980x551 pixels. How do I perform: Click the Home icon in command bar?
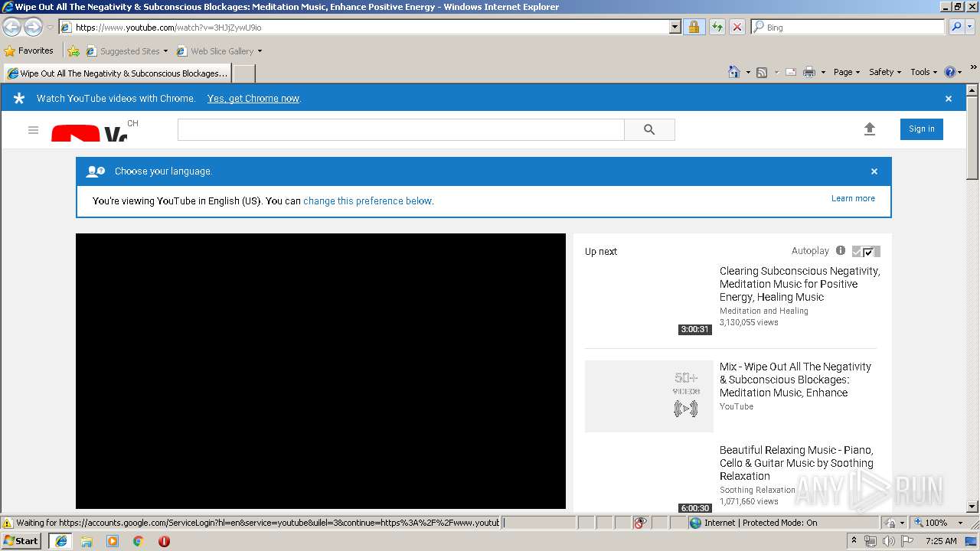pyautogui.click(x=734, y=72)
